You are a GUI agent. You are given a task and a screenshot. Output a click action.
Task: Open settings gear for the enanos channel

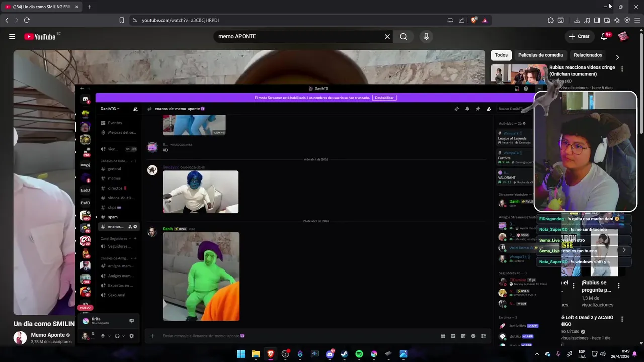[135, 227]
